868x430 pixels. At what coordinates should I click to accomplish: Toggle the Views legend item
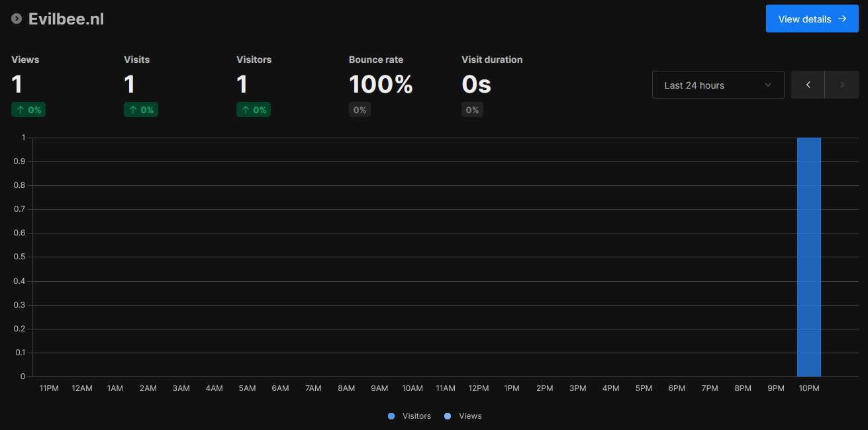(x=463, y=416)
